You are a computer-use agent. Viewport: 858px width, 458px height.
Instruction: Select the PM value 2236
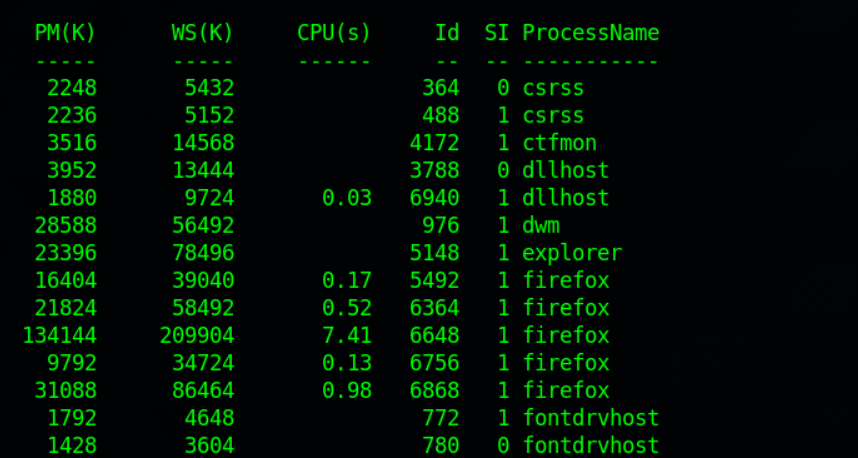pyautogui.click(x=72, y=115)
